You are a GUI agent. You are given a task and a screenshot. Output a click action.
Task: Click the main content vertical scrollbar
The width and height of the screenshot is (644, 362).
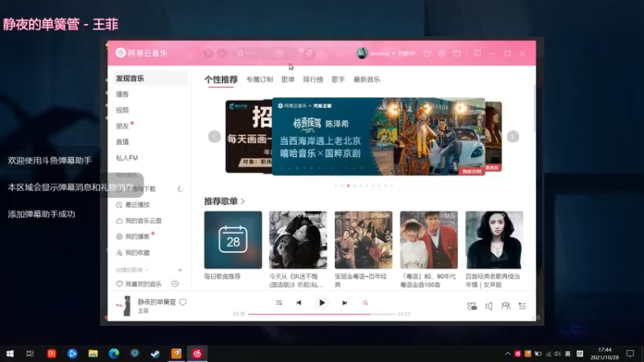(534, 108)
